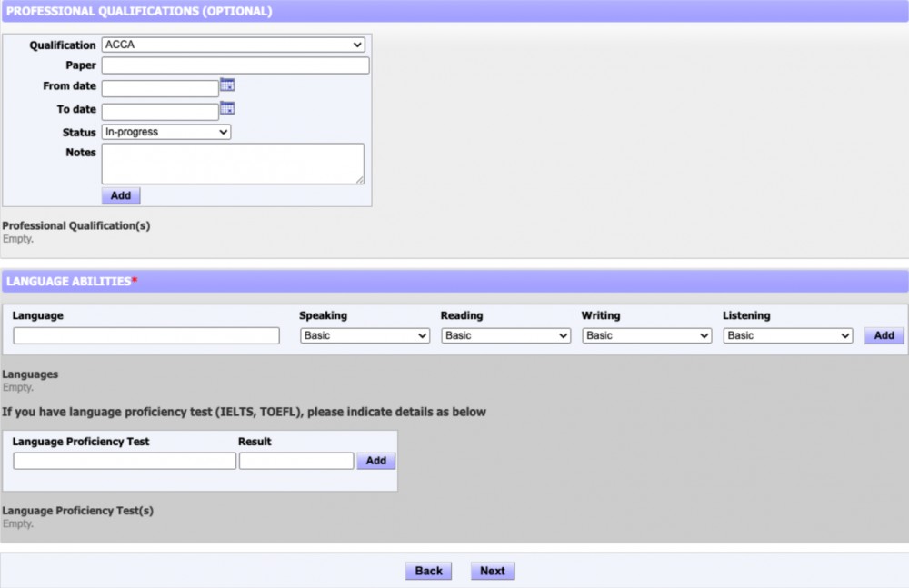The height and width of the screenshot is (588, 909).
Task: Open the To date calendar picker
Action: pyautogui.click(x=227, y=108)
